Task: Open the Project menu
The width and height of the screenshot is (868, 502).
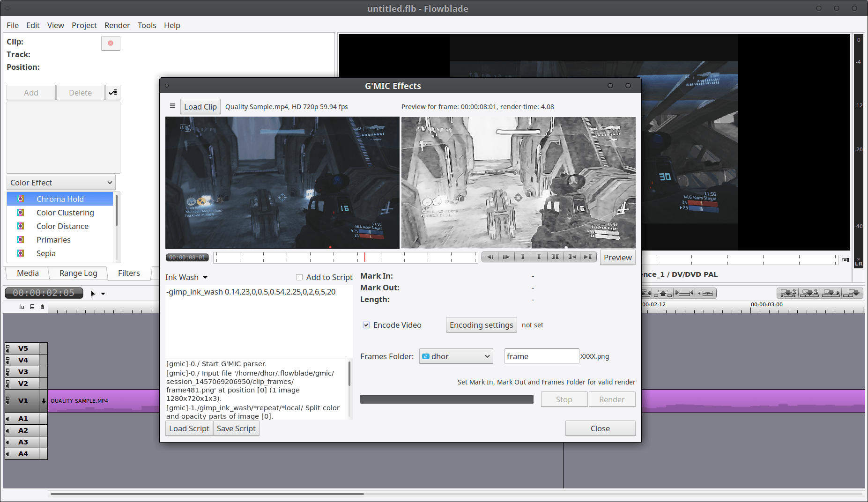Action: (84, 25)
